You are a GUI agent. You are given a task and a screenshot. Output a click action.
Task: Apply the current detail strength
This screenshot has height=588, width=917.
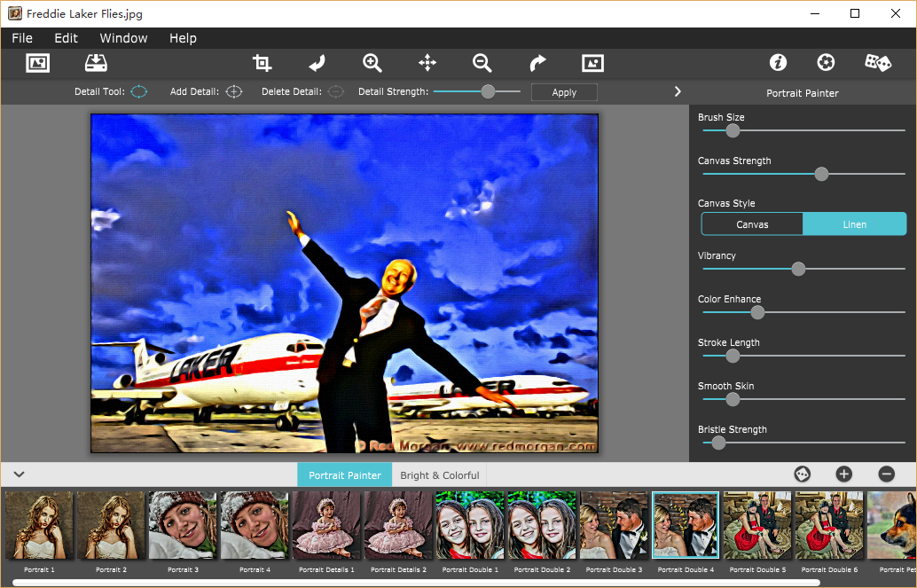tap(564, 91)
